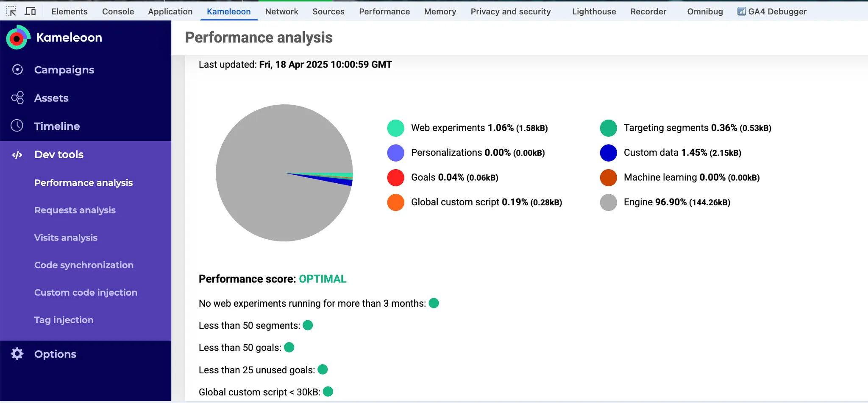This screenshot has height=403, width=868.
Task: Click the Dev tools code icon
Action: (x=17, y=155)
